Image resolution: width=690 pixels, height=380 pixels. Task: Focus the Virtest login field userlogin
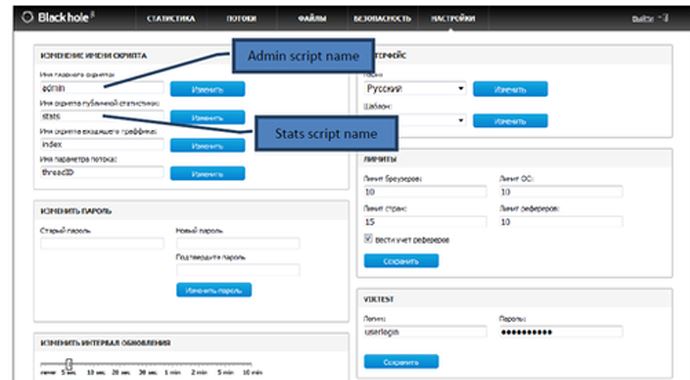point(425,332)
